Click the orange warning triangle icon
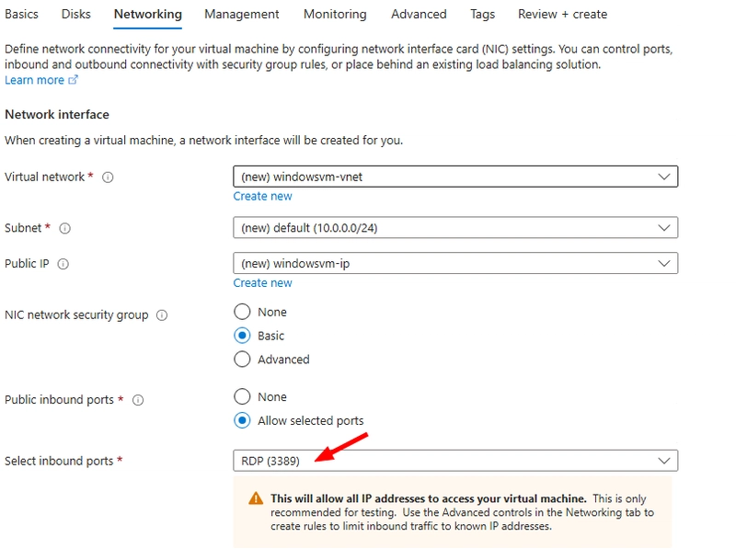 tap(256, 498)
